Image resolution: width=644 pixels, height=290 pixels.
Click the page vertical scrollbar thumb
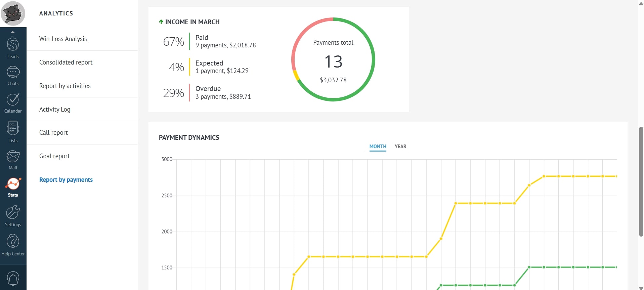641,181
